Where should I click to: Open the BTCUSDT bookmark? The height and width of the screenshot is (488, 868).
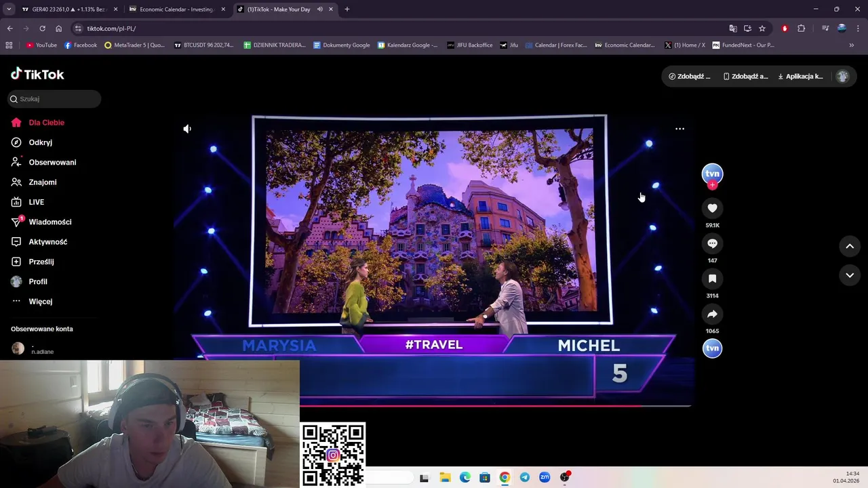point(203,45)
